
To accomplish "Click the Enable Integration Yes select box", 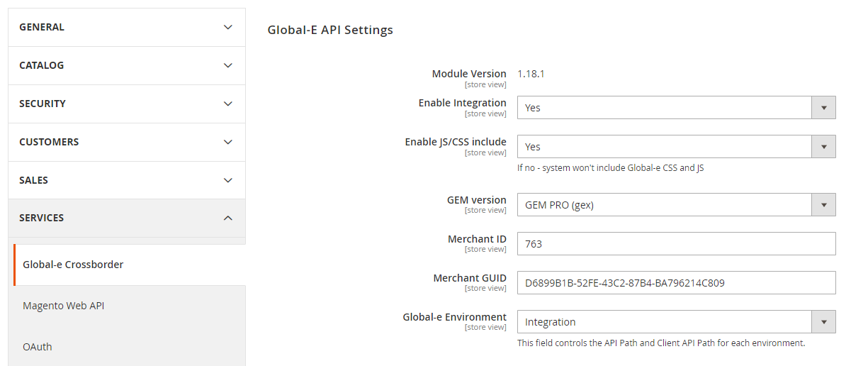I will (676, 108).
